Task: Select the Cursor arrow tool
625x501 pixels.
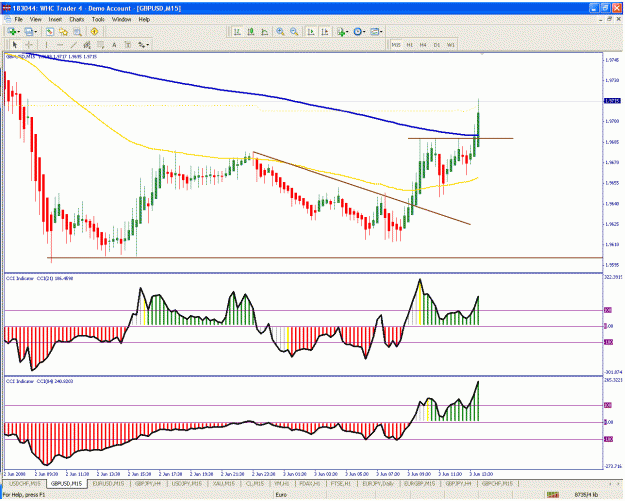Action: coord(15,45)
